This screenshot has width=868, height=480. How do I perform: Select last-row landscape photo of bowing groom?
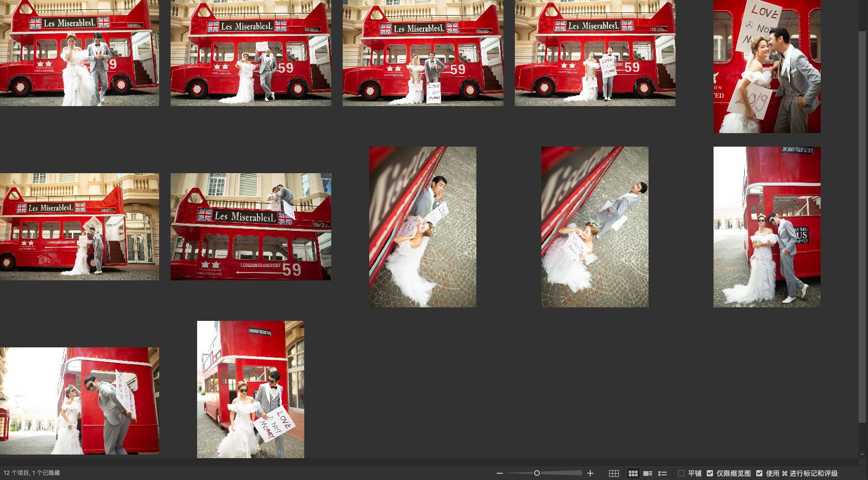click(x=80, y=401)
